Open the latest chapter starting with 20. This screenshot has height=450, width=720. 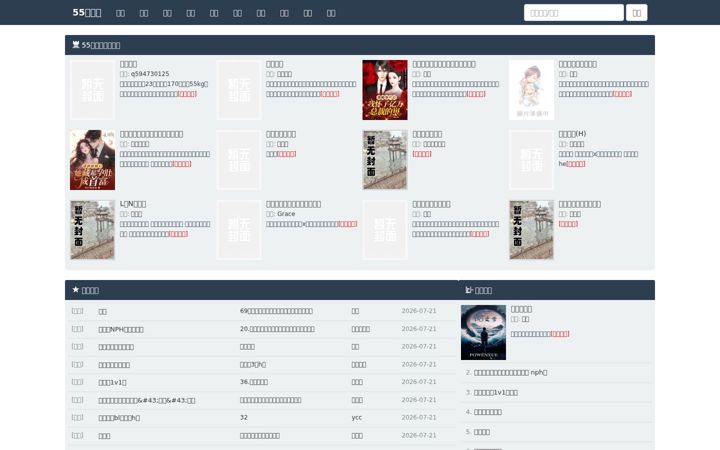tap(277, 329)
